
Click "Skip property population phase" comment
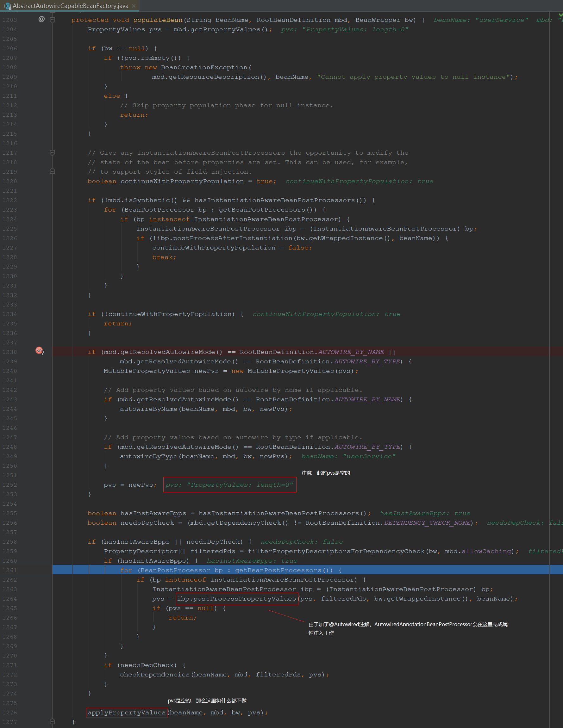coord(227,106)
